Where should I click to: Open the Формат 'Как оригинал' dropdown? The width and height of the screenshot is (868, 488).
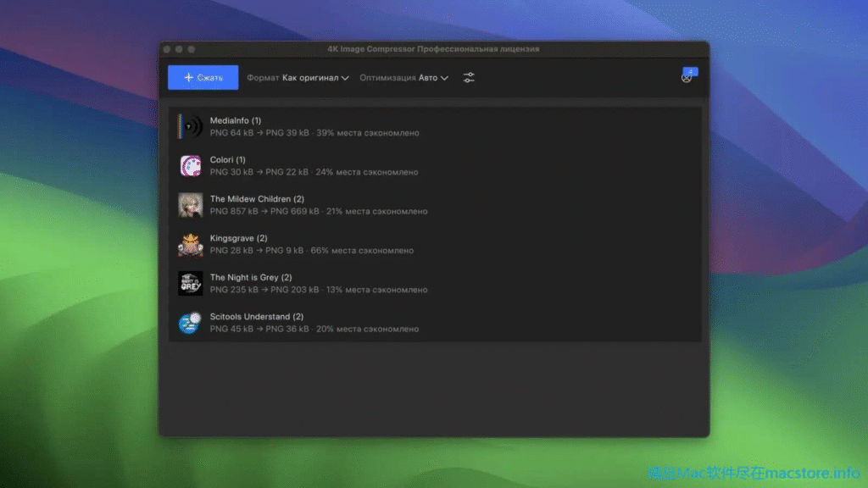(314, 78)
